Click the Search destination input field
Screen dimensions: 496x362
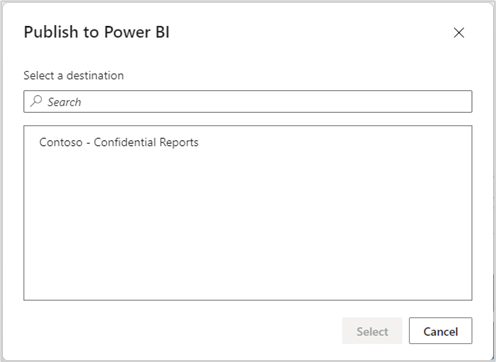248,101
